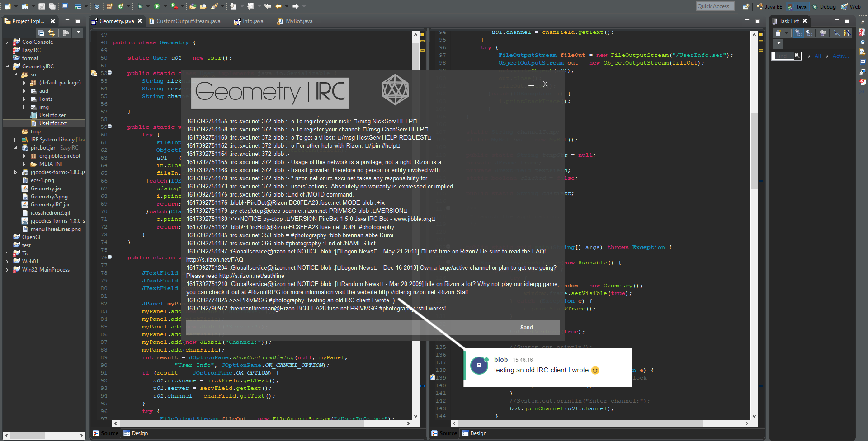Screen dimensions: 868x441
Task: Open the Run button dropdown arrow
Action: (x=165, y=6)
